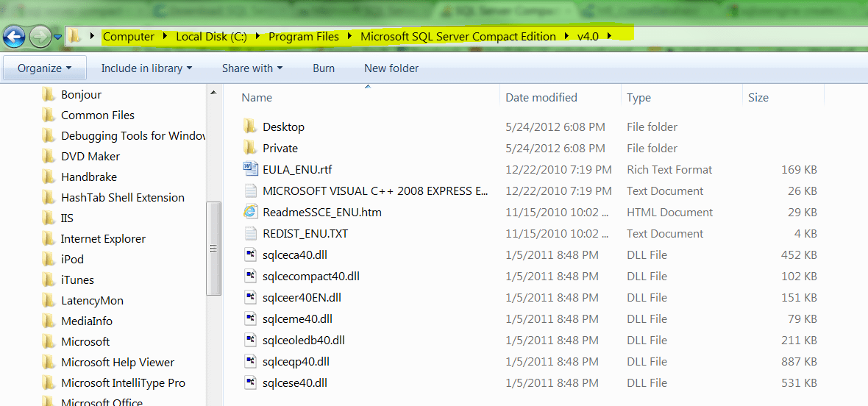The height and width of the screenshot is (406, 868).
Task: Click navigation pane scroll up arrow
Action: coord(213,93)
